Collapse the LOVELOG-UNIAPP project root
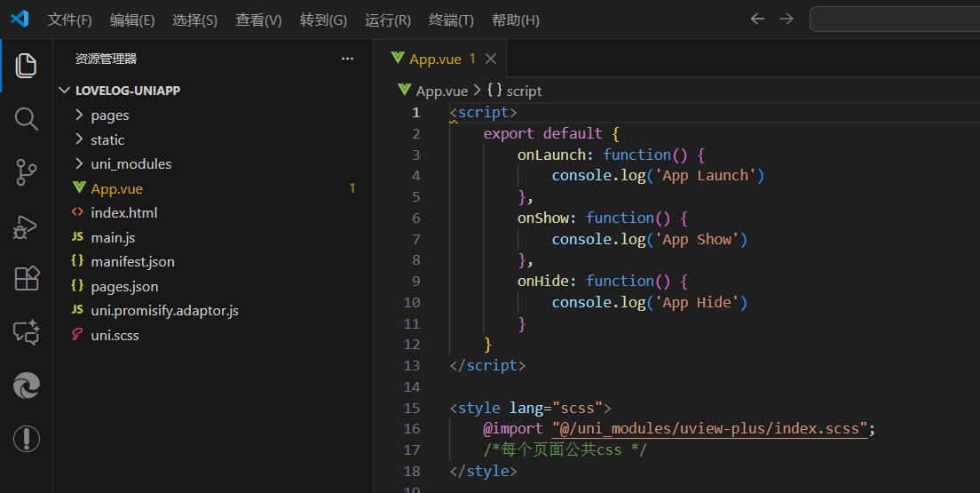The image size is (980, 493). pyautogui.click(x=128, y=91)
